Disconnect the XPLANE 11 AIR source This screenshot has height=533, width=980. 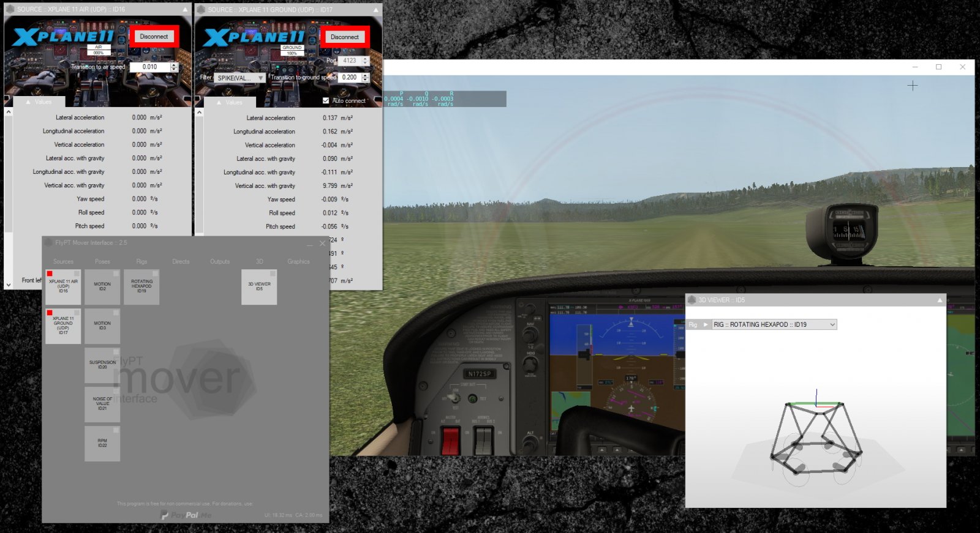tap(154, 37)
